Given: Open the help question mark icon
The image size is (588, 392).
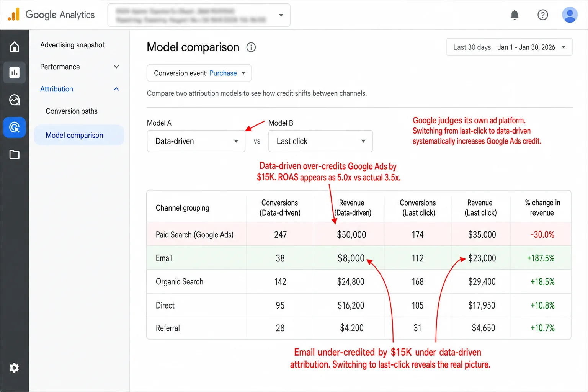Looking at the screenshot, I should click(x=542, y=15).
